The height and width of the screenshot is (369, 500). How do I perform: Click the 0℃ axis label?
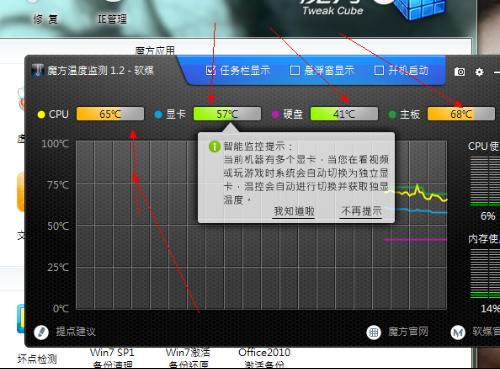tap(61, 309)
